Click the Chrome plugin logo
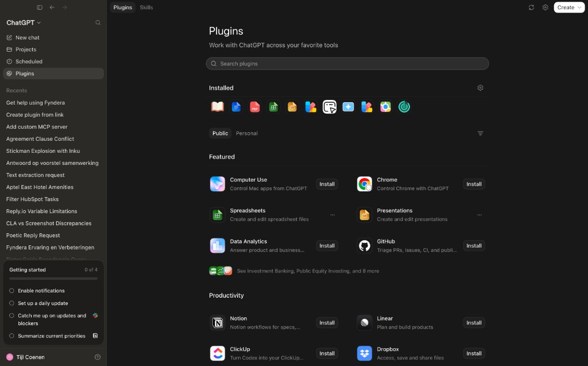This screenshot has width=588, height=366. click(x=365, y=184)
